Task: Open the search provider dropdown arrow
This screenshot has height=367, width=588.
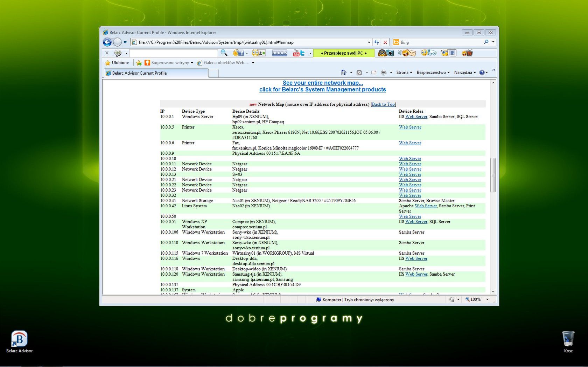Action: (493, 42)
